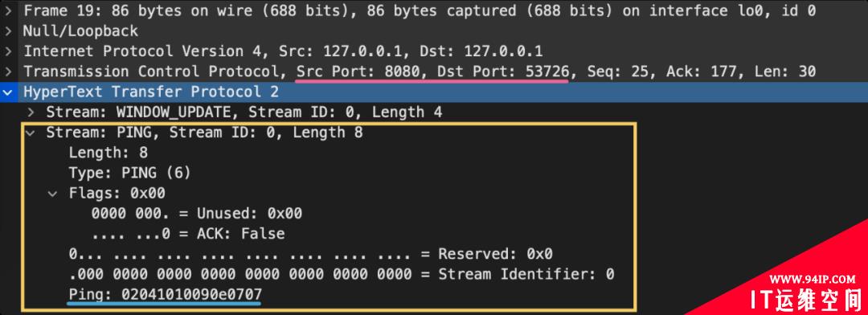Collapse the Flags: 0x00 node
The image size is (868, 315).
(53, 193)
